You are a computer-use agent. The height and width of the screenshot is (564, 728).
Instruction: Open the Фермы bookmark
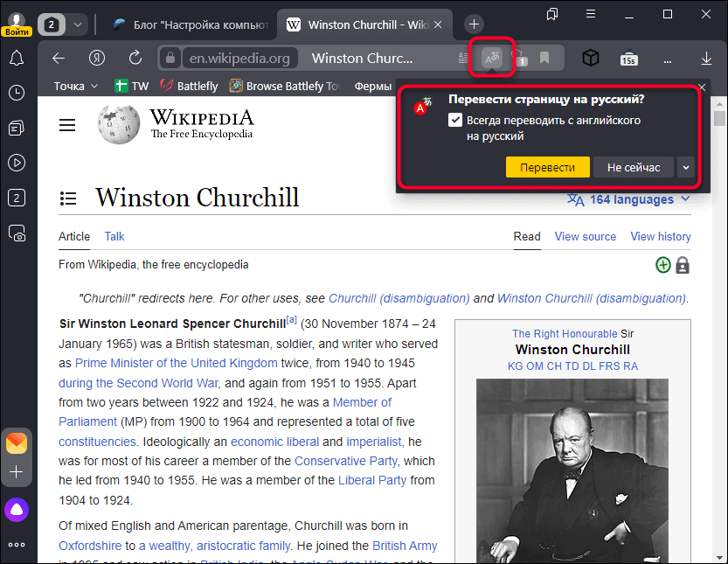[373, 87]
